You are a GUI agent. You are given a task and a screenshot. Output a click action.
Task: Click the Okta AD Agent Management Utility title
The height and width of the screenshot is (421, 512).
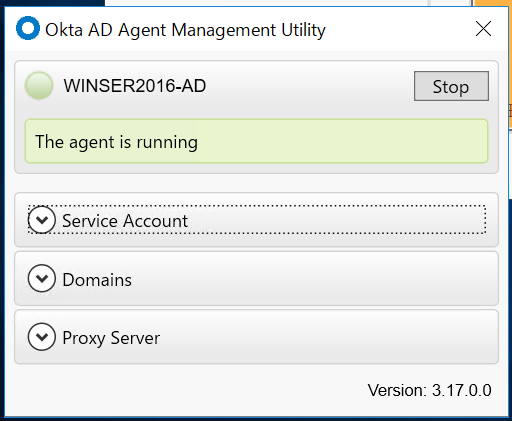pyautogui.click(x=185, y=30)
